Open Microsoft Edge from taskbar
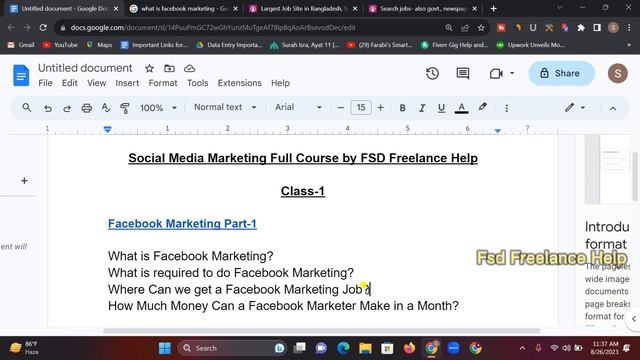640x360 pixels. pos(343,348)
